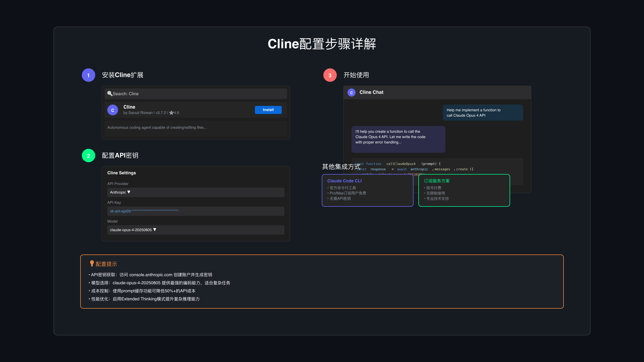Screen dimensions: 644x362
Task: Select the 订阅服务方案 card
Action: 464,190
